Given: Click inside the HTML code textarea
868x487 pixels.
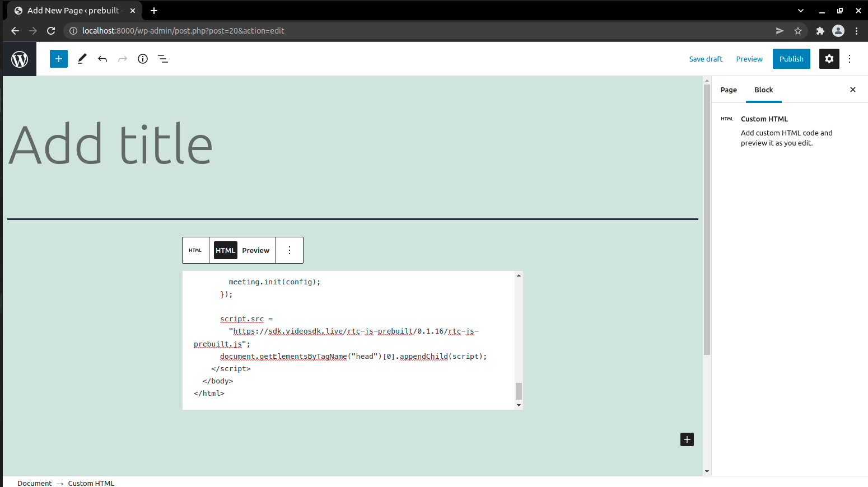Looking at the screenshot, I should (348, 340).
